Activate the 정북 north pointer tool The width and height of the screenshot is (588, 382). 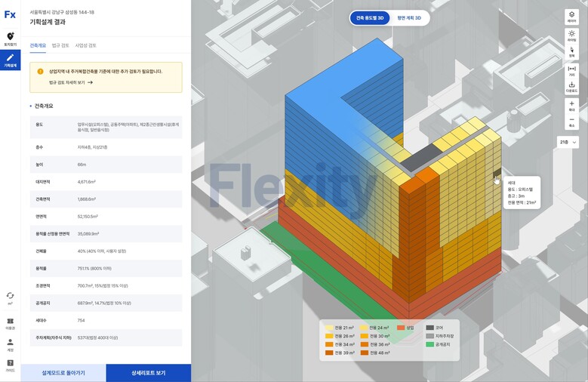pyautogui.click(x=571, y=52)
